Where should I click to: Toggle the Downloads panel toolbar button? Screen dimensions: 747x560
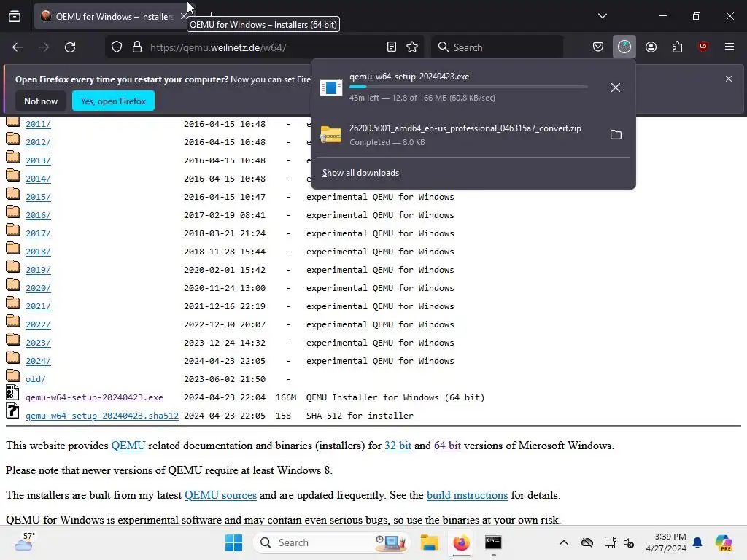click(624, 47)
